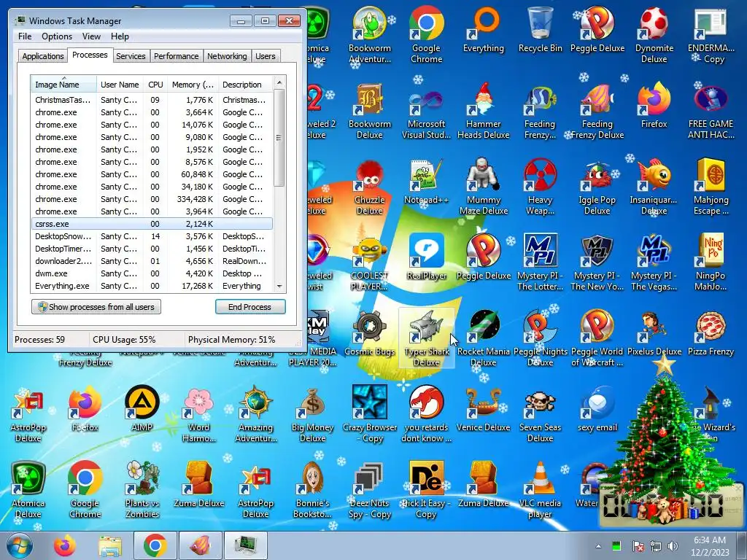
Task: Open the Mummy Maze Deluxe icon
Action: [483, 187]
